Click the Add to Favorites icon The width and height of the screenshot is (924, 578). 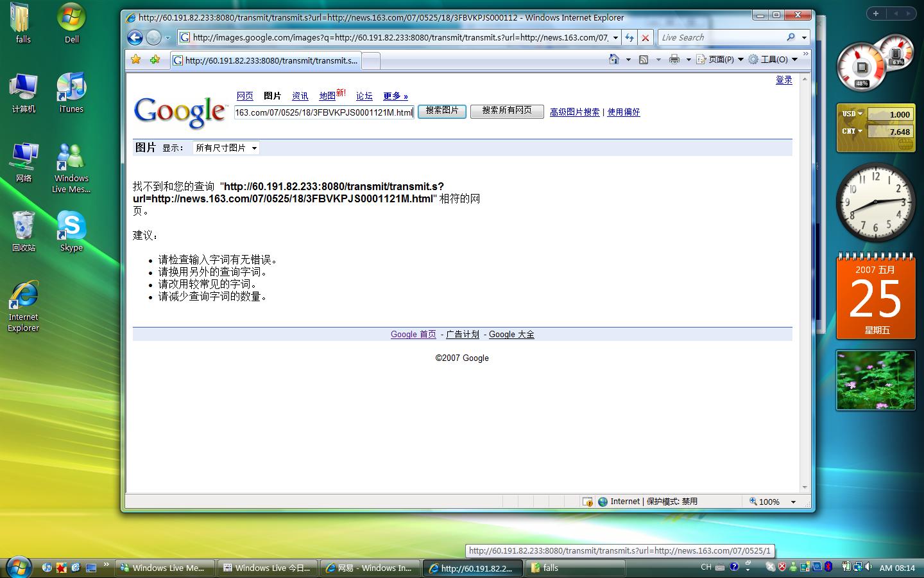coord(155,60)
